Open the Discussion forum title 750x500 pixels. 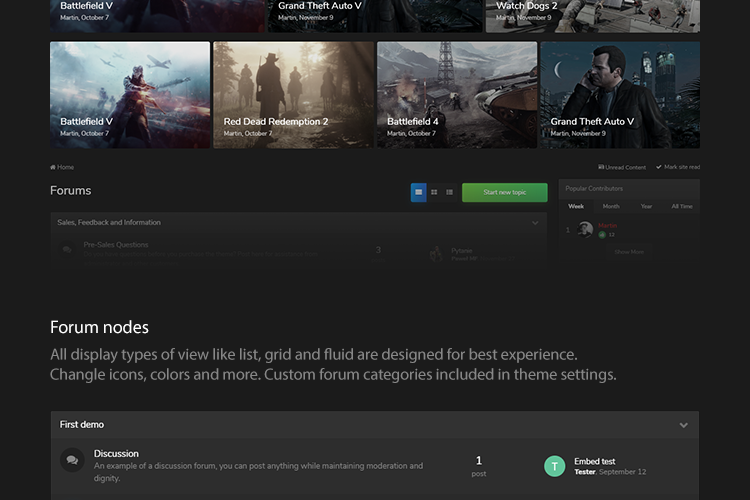[x=116, y=453]
